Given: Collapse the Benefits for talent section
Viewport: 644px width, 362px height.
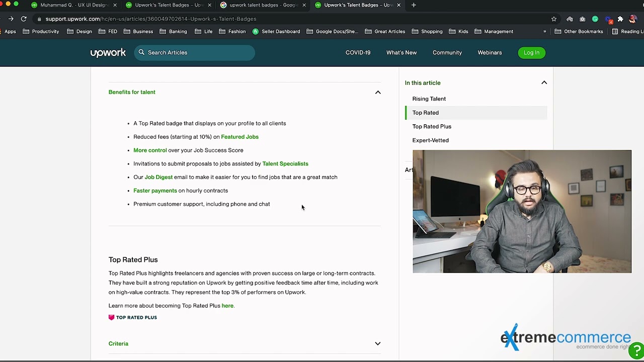Looking at the screenshot, I should [378, 93].
